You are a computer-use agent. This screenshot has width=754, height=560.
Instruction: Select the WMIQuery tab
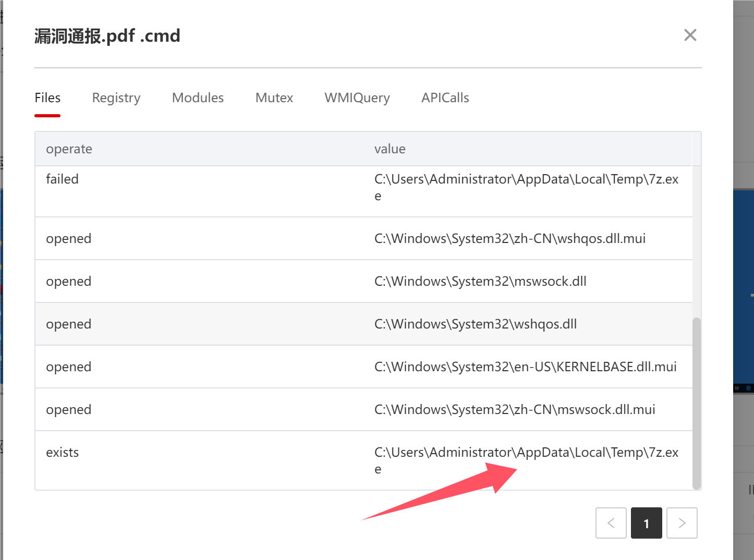click(x=357, y=98)
